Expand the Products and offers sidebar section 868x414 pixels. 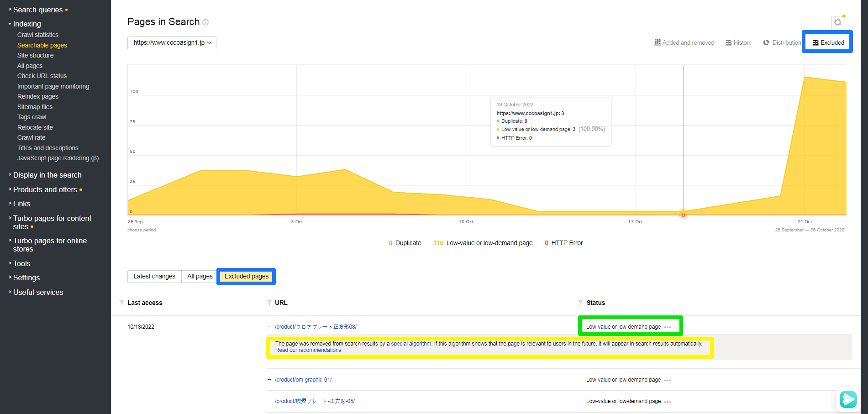pyautogui.click(x=45, y=189)
